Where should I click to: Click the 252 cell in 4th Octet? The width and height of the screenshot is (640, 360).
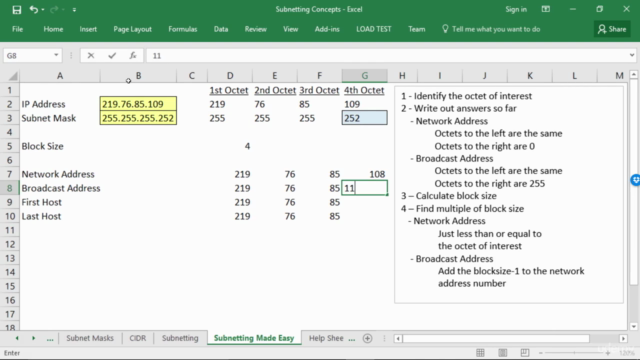[364, 118]
